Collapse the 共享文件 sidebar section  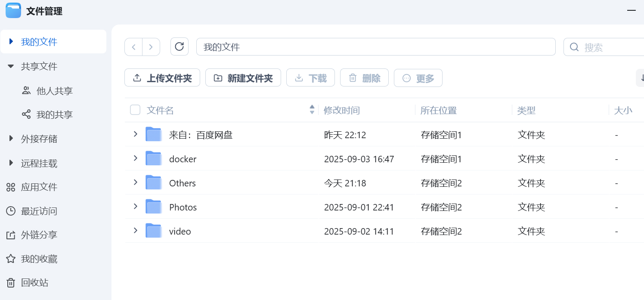click(x=10, y=66)
